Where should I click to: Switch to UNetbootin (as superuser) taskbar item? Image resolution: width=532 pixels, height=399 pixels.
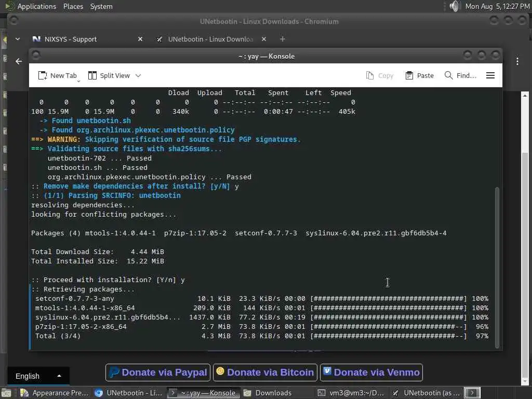point(426,393)
